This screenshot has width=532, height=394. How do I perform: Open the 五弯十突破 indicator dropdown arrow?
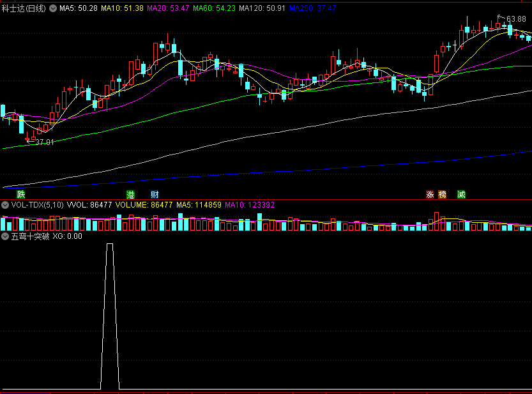click(5, 236)
